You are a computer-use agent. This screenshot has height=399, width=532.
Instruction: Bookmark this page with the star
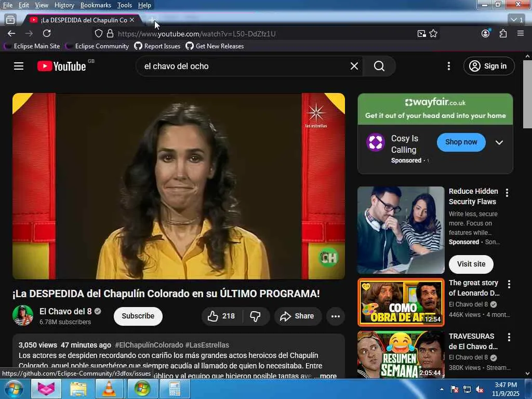433,33
